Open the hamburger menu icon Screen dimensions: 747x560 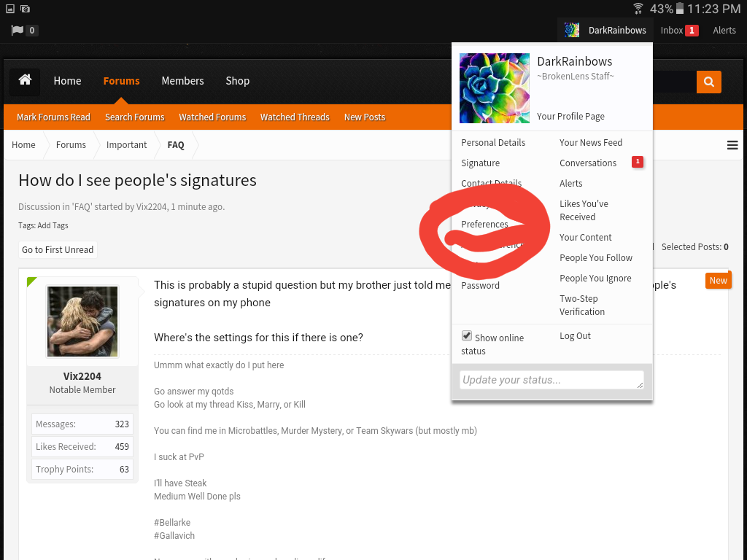[x=732, y=145]
